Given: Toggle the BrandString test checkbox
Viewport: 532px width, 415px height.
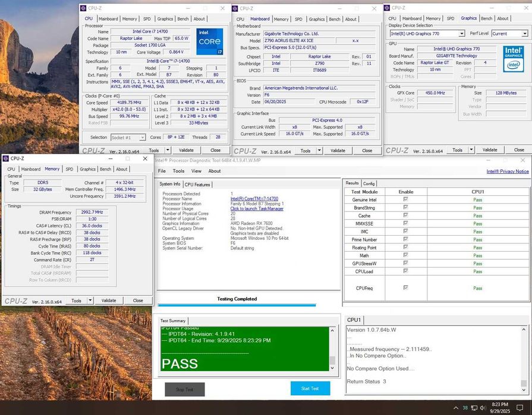Looking at the screenshot, I should click(x=405, y=207).
